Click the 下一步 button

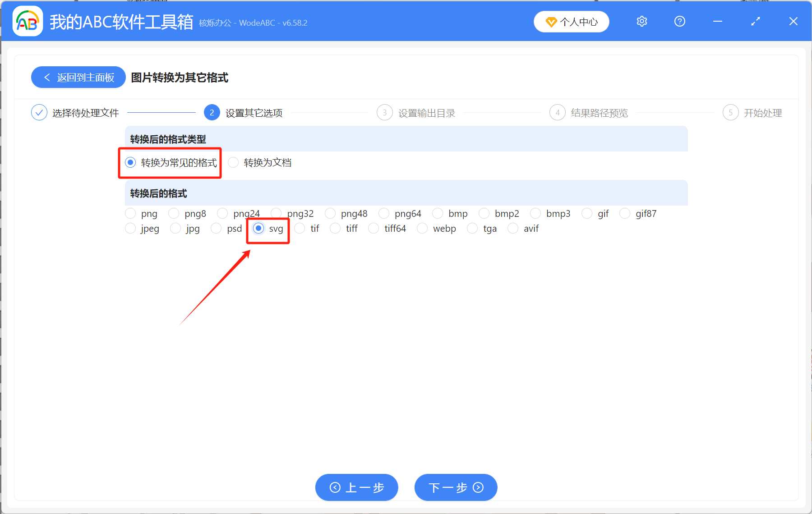456,487
